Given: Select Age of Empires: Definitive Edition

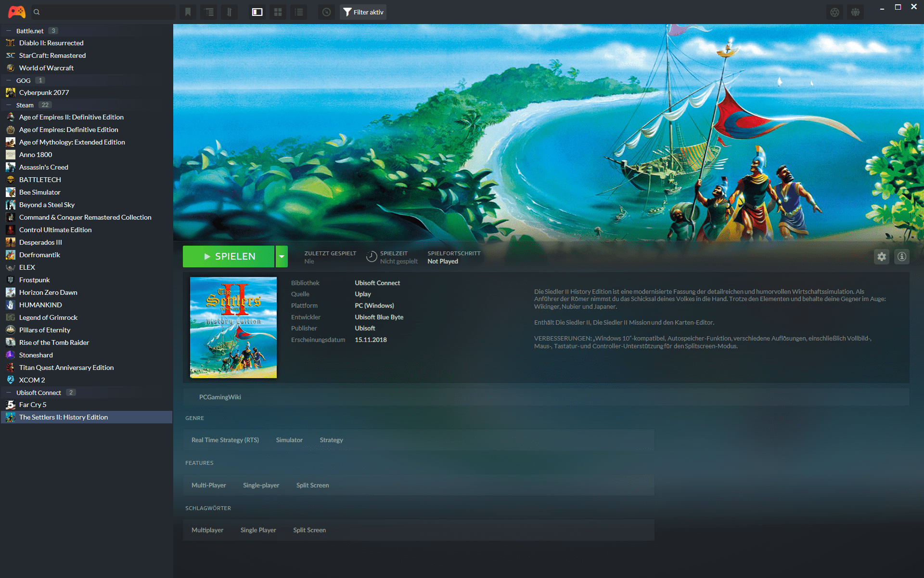Looking at the screenshot, I should (x=87, y=130).
